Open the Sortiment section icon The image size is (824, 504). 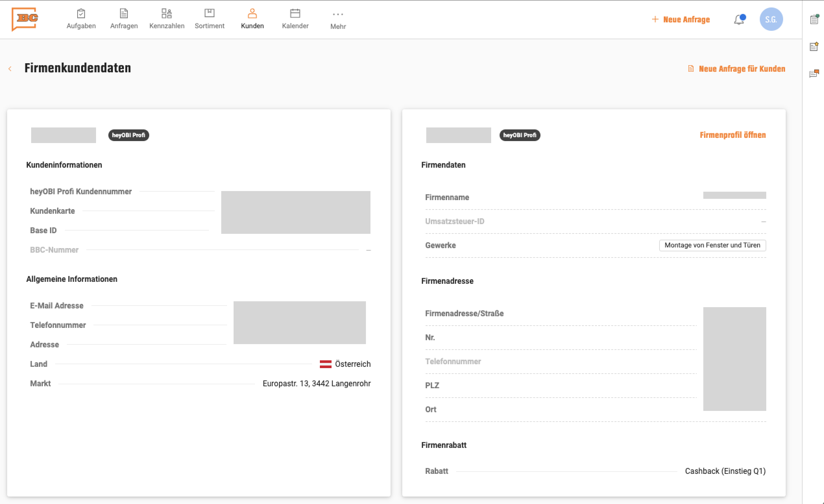209,14
